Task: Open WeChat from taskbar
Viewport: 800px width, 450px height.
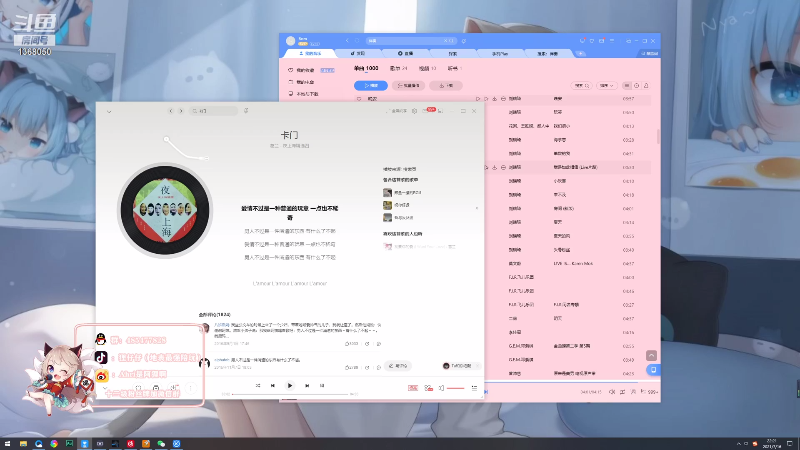Action: coord(161,444)
